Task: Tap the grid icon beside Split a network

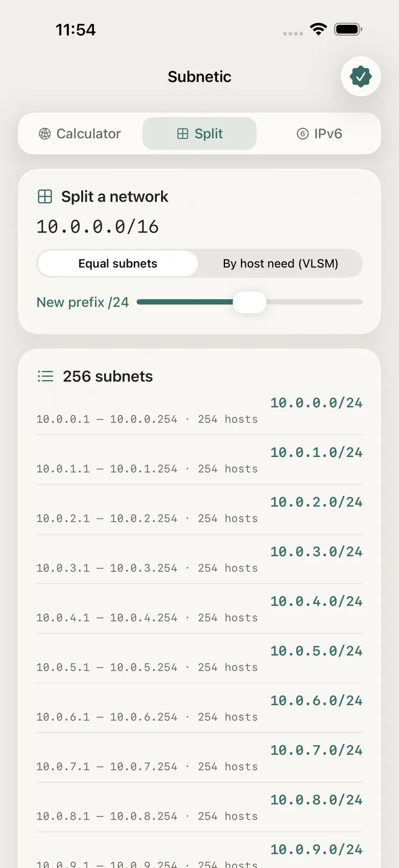Action: tap(45, 197)
